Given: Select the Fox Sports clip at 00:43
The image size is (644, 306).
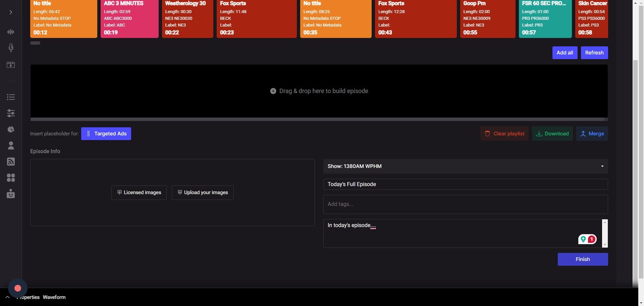Looking at the screenshot, I should pyautogui.click(x=416, y=18).
